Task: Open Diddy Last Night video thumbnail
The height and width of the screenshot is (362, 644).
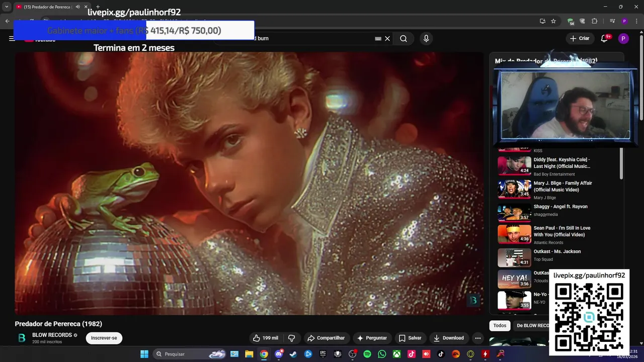Action: (514, 165)
